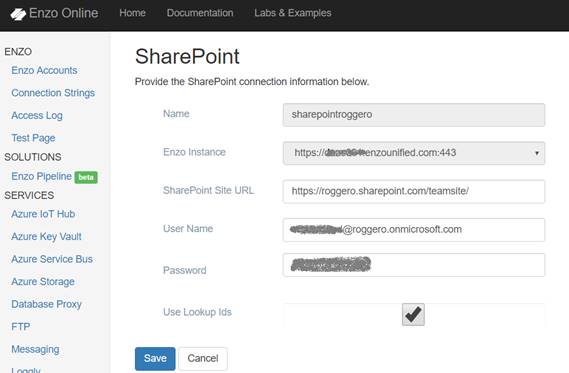Open Azure Storage service
The image size is (569, 373).
tap(43, 282)
